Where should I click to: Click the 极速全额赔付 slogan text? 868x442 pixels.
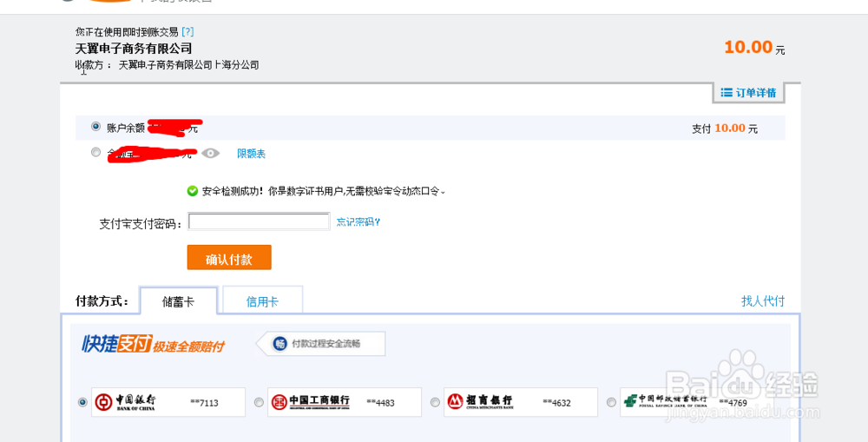tap(188, 346)
